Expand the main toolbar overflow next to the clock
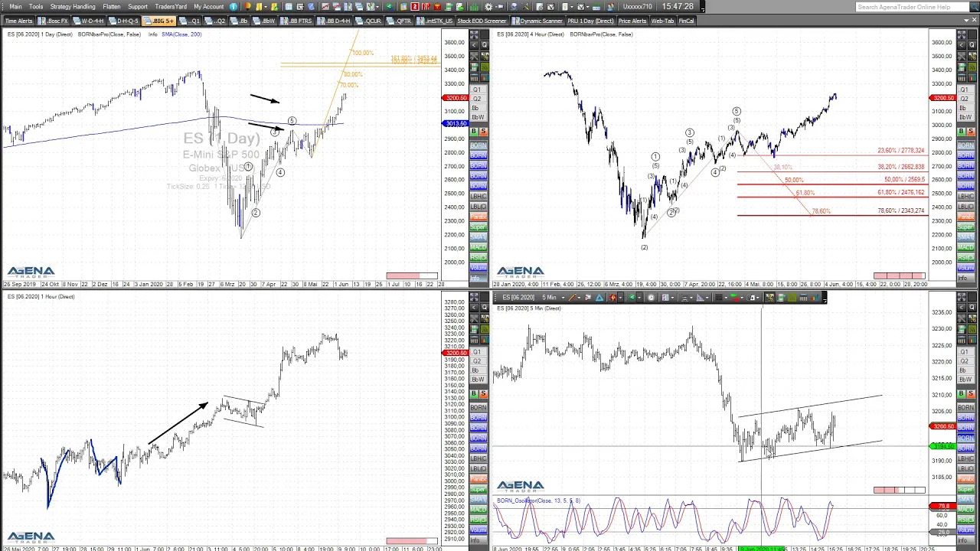Image resolution: width=980 pixels, height=551 pixels. point(703,8)
